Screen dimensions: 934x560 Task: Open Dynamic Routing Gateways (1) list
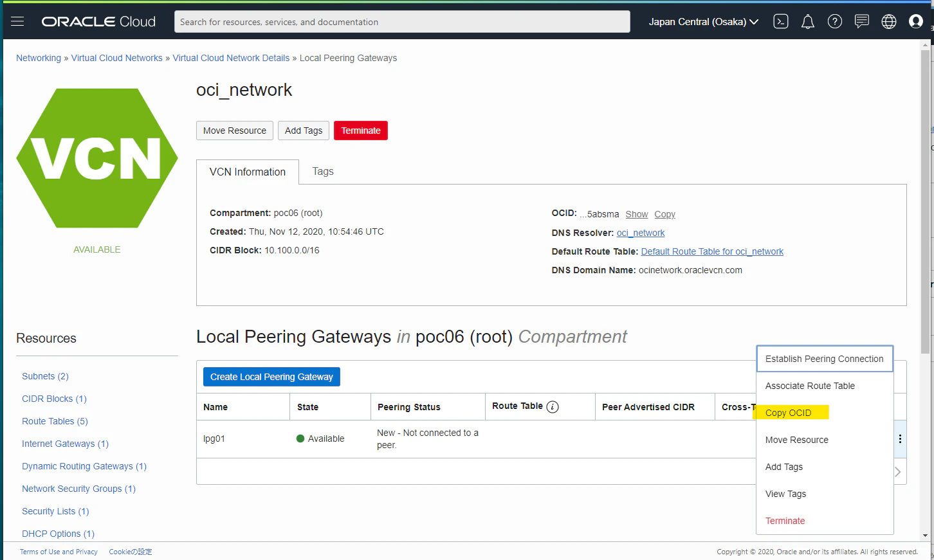84,466
